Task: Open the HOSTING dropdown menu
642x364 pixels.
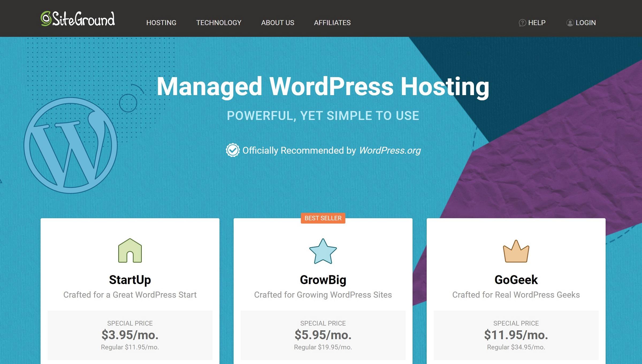Action: [161, 22]
